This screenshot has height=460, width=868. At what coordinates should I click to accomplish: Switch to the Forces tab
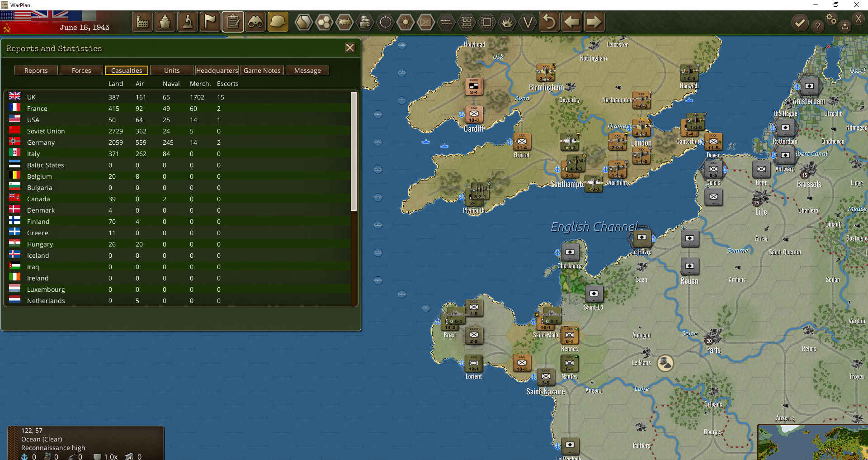pyautogui.click(x=81, y=71)
